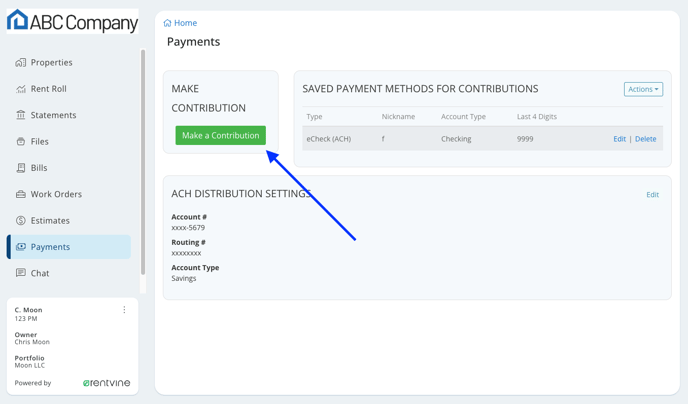Click the Properties building icon in sidebar
This screenshot has width=688, height=404.
(21, 63)
